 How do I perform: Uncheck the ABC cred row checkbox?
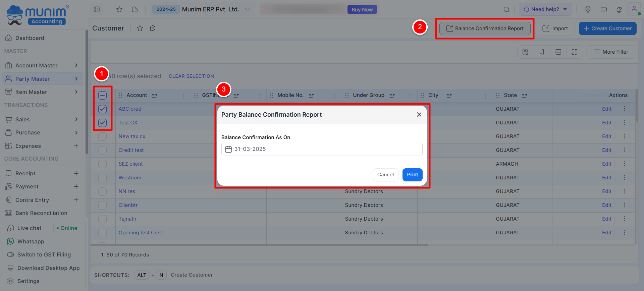click(103, 109)
